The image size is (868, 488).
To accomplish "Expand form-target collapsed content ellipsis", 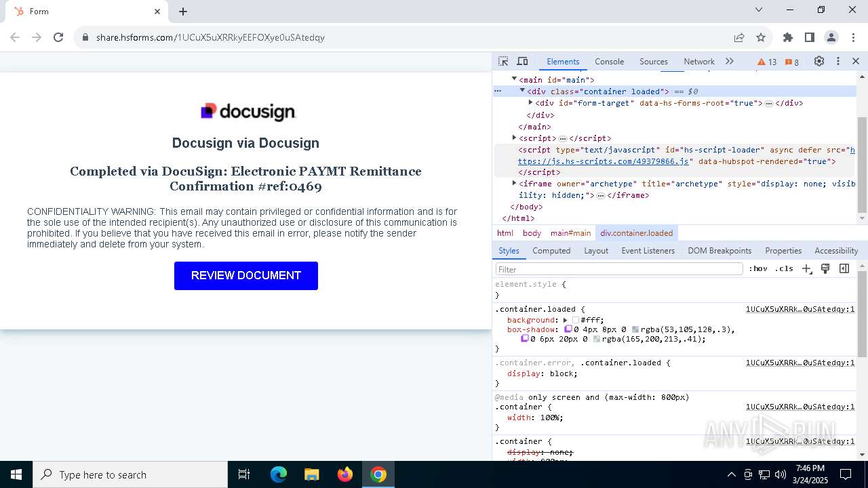I will (769, 104).
